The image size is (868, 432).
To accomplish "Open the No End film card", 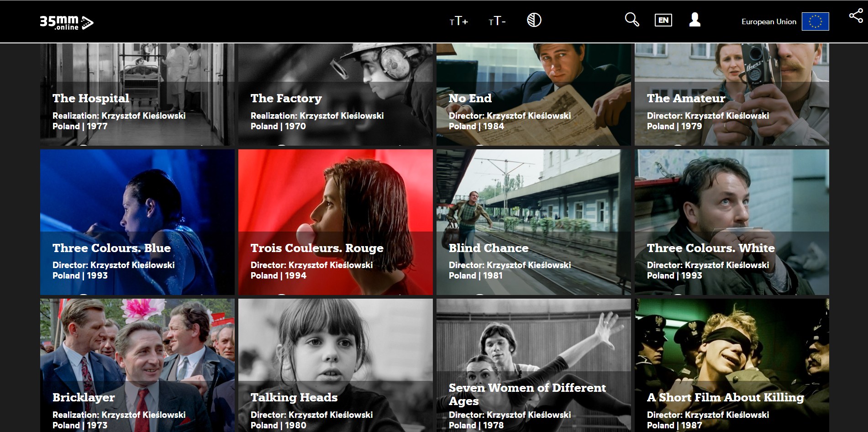I will pos(534,95).
